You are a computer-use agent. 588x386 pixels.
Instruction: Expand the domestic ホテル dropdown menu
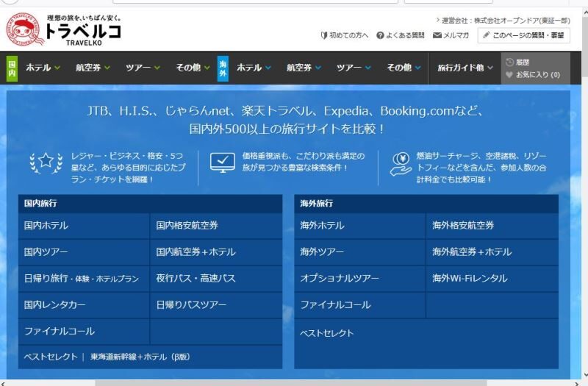point(43,68)
